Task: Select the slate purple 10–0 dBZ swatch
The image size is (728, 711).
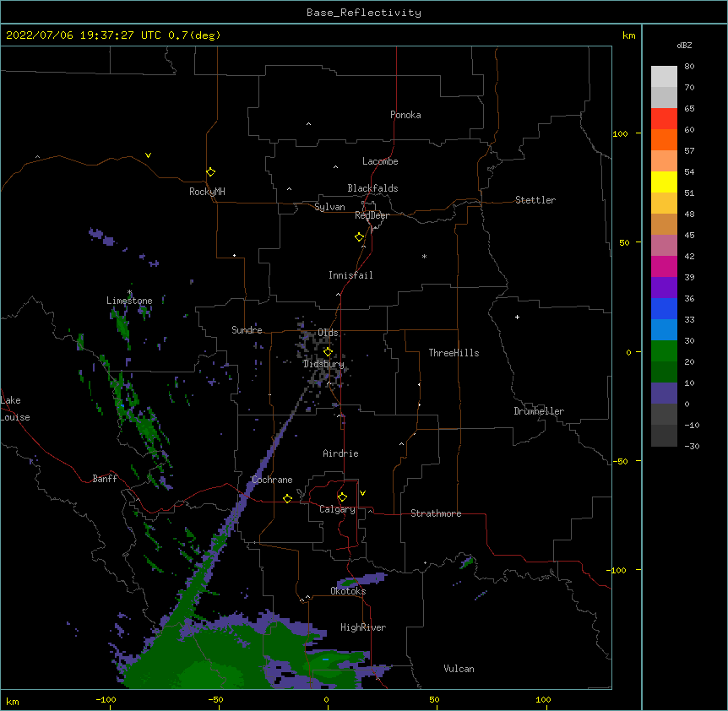Action: [664, 393]
